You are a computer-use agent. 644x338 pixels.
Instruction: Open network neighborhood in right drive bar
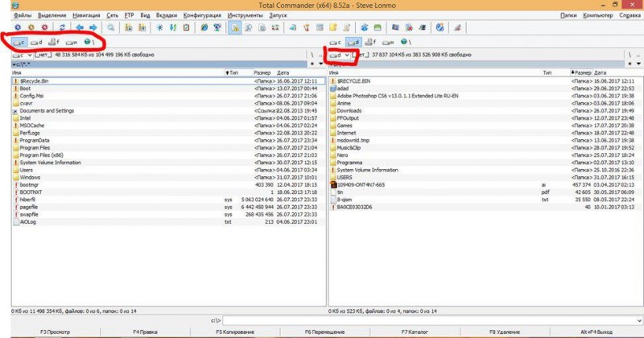coord(406,42)
